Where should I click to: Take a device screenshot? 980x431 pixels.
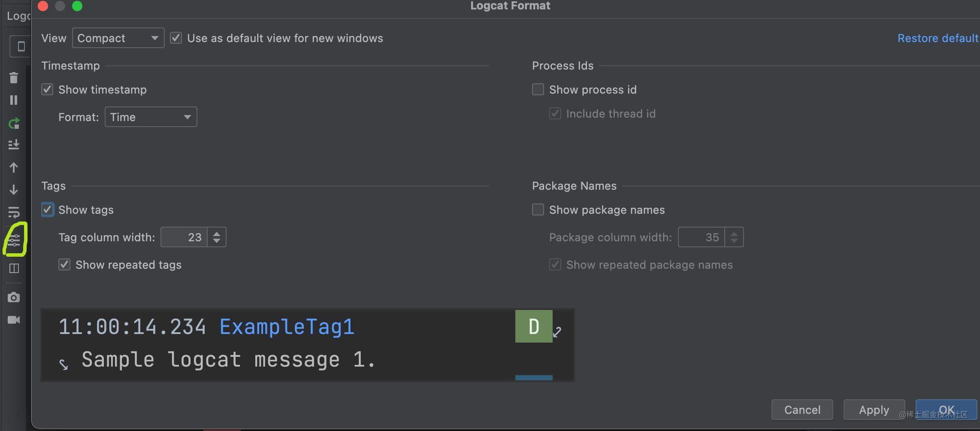click(14, 297)
